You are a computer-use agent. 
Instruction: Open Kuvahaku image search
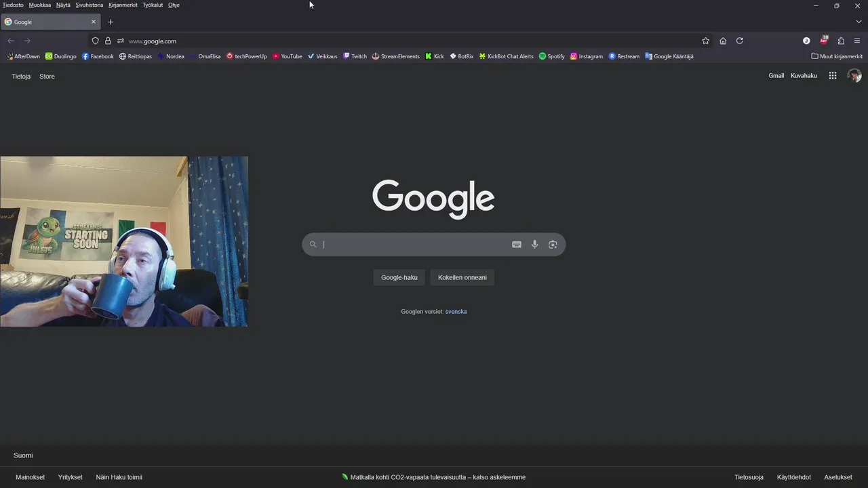pos(804,76)
